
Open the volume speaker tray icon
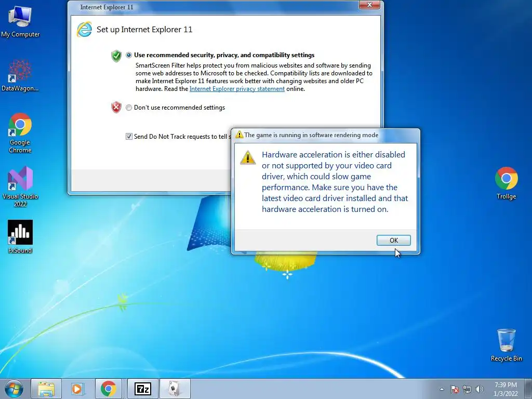(479, 389)
